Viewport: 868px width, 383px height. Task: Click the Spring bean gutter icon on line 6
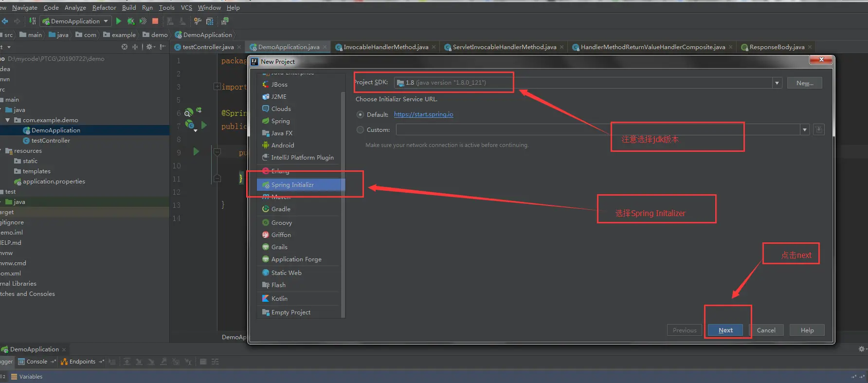tap(189, 112)
